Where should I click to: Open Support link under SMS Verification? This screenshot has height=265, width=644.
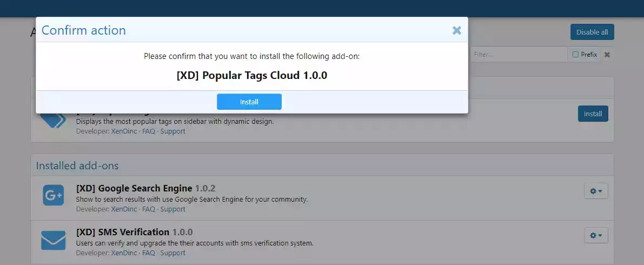point(172,253)
